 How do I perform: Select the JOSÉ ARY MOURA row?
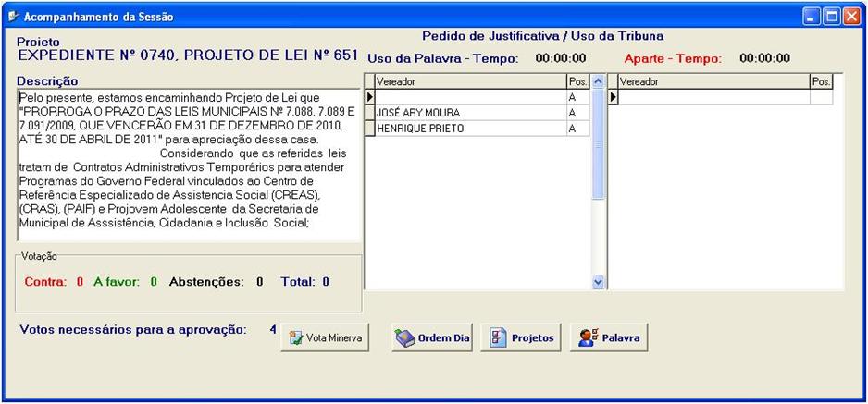[x=470, y=113]
